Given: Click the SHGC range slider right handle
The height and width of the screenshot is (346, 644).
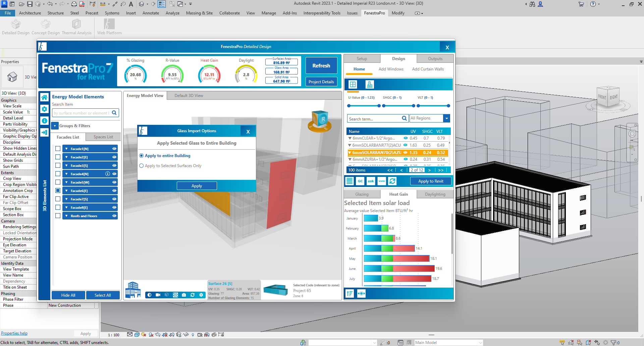Looking at the screenshot, I should [414, 106].
